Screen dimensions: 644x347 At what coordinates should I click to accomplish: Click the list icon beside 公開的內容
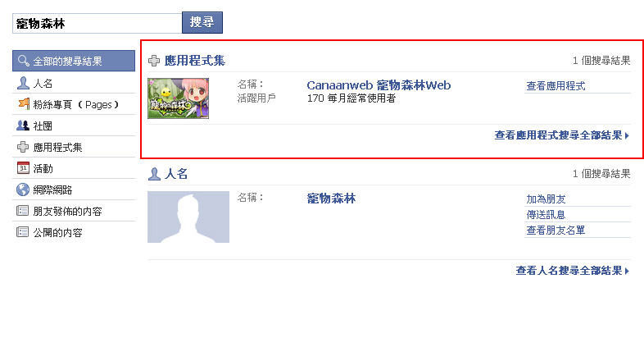(23, 232)
